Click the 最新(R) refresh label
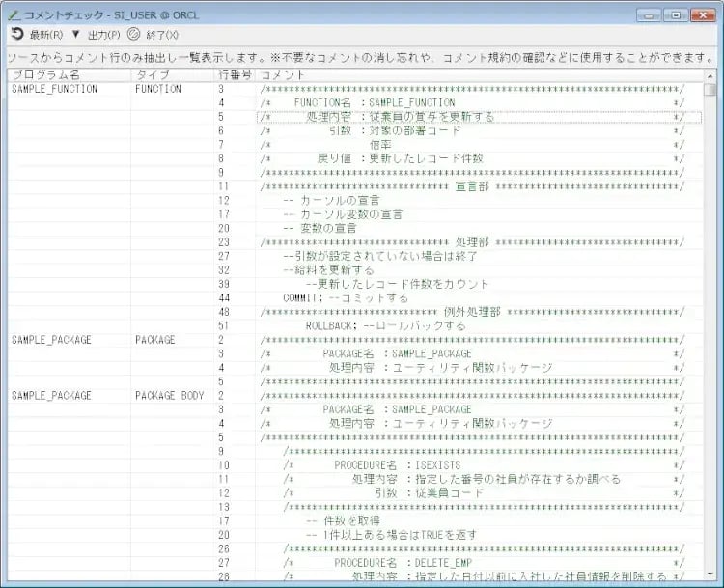 coord(45,35)
